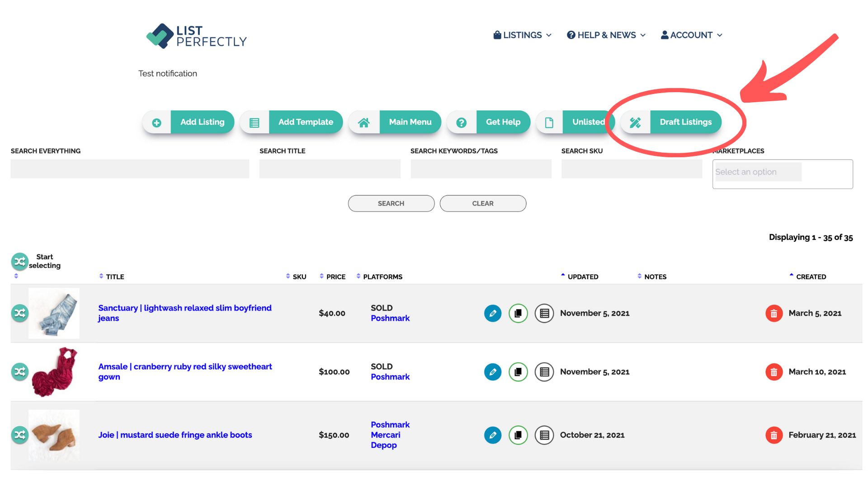Image resolution: width=868 pixels, height=488 pixels.
Task: Click into the Search Everything field
Action: [130, 169]
